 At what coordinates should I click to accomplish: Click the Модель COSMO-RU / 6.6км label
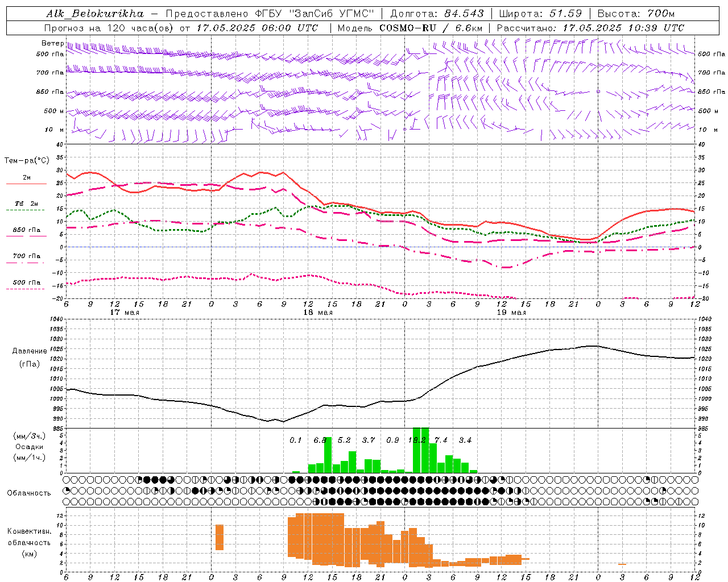pos(410,28)
